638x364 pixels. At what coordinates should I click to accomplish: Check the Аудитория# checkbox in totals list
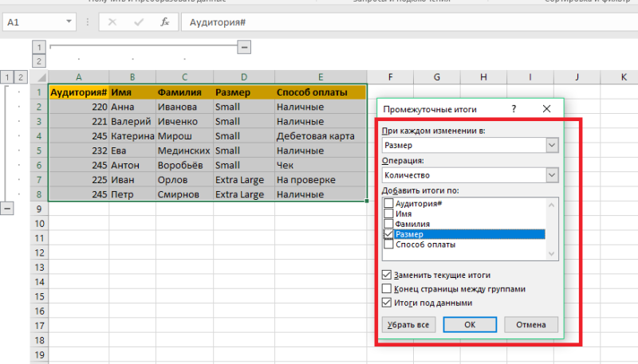pos(388,203)
